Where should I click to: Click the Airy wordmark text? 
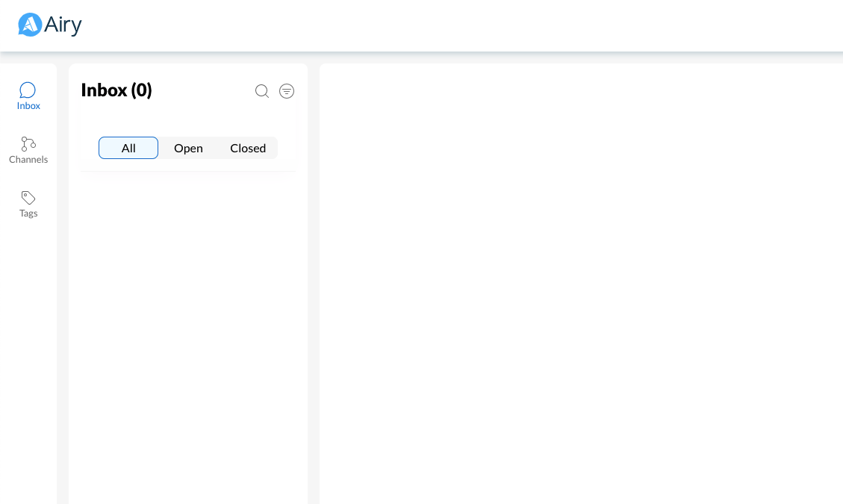[x=63, y=25]
